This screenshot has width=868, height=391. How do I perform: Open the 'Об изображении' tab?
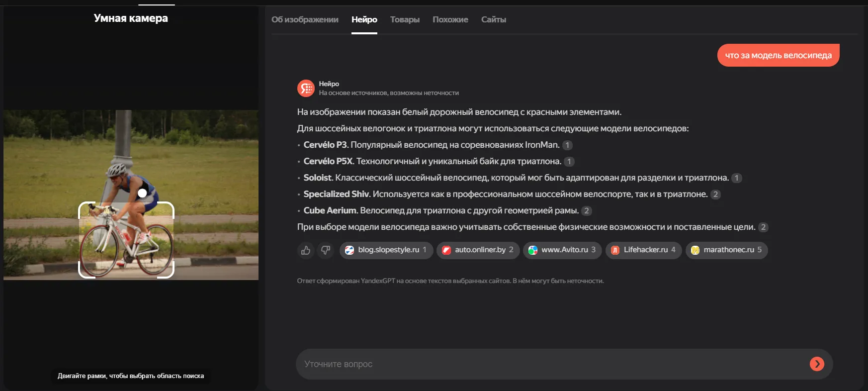click(x=305, y=20)
